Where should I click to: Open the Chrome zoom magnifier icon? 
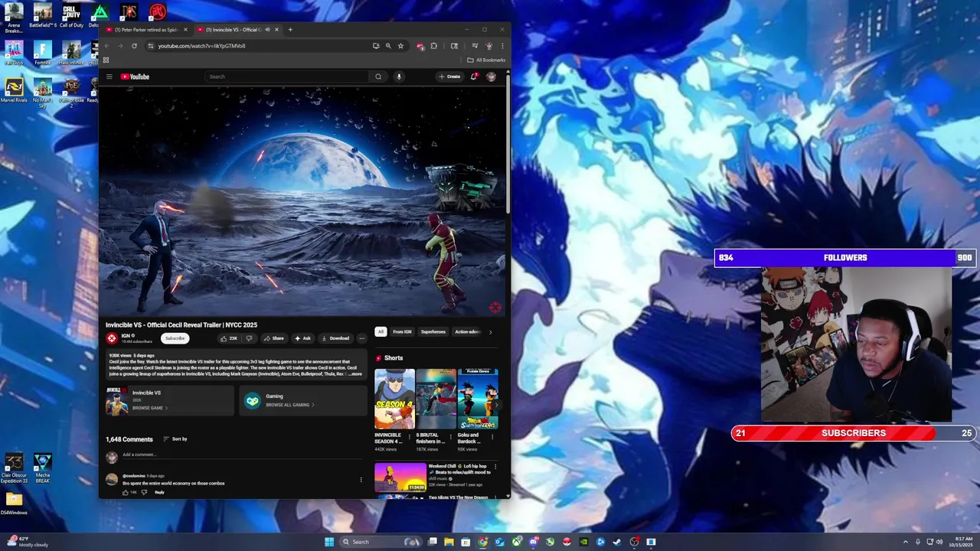[388, 46]
